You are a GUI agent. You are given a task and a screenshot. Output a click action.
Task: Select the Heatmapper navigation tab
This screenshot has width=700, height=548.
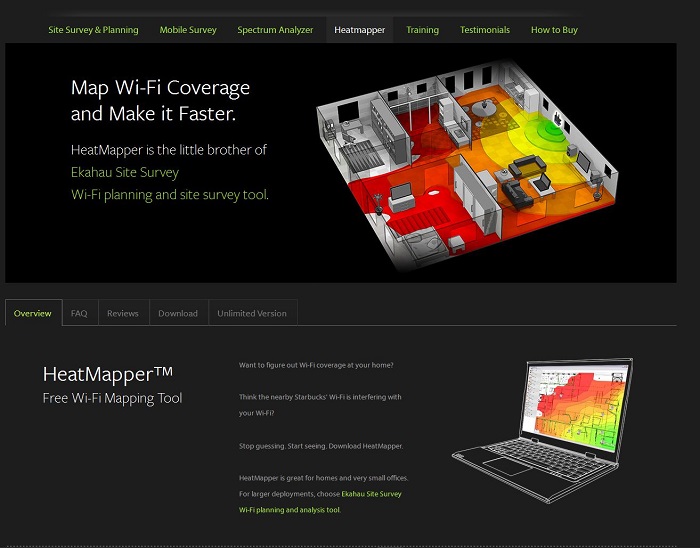coord(359,30)
